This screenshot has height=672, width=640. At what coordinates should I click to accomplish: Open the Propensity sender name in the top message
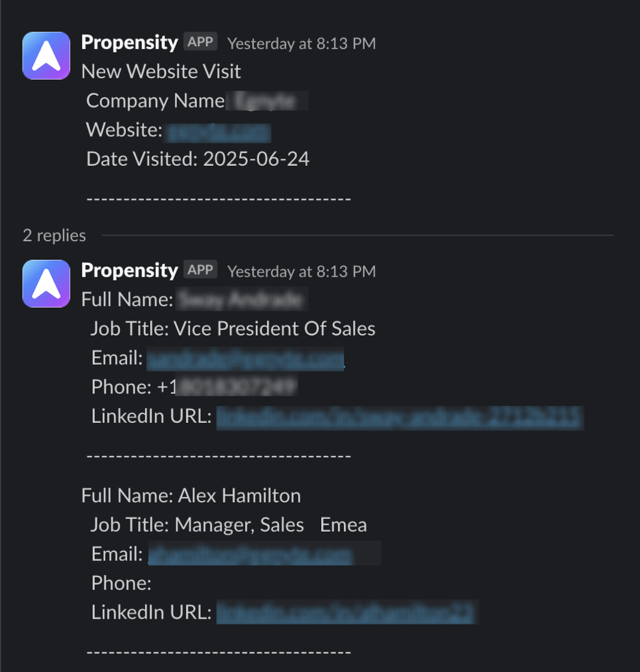click(129, 42)
